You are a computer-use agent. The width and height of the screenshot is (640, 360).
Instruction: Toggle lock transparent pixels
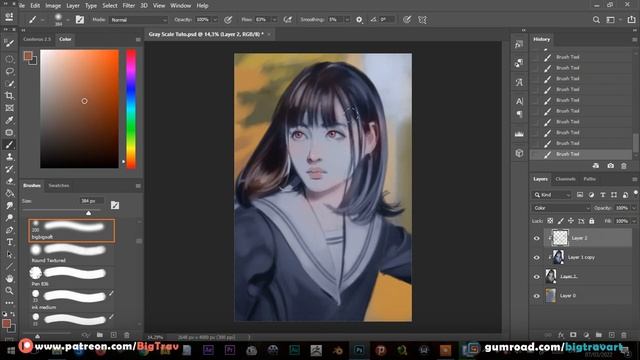pos(550,221)
